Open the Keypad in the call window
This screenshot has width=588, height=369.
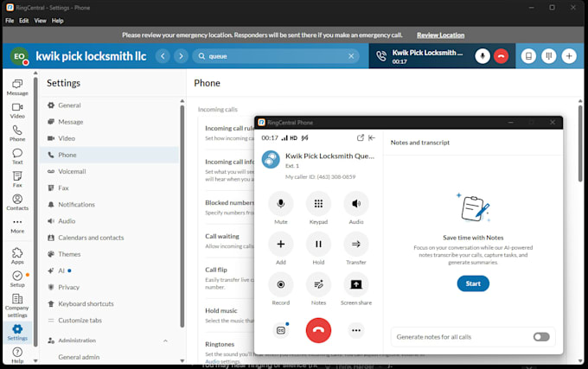[318, 204]
